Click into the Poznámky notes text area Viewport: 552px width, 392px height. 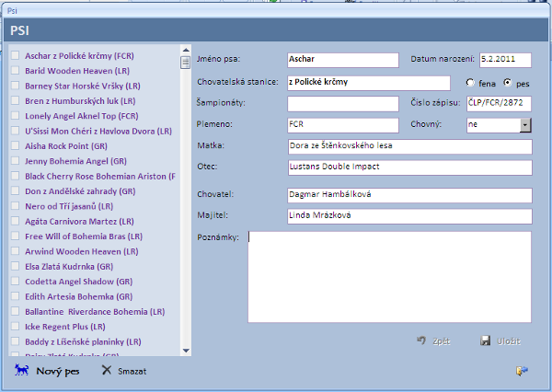(x=389, y=277)
